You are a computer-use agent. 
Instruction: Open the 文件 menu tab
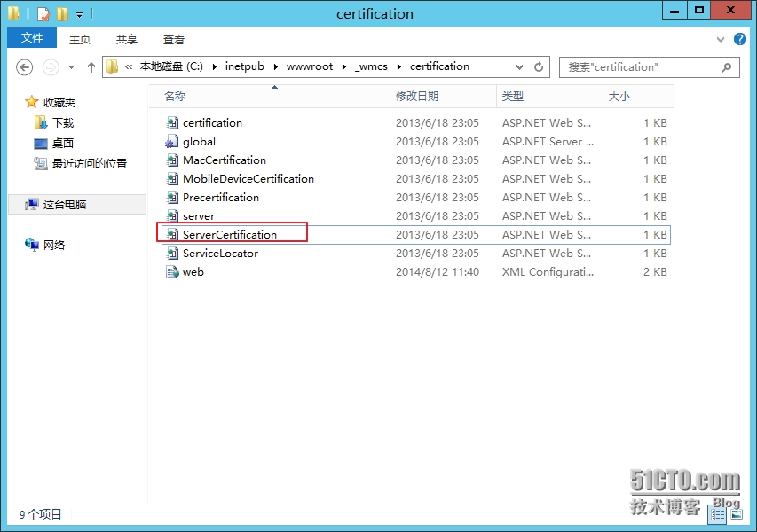click(32, 38)
